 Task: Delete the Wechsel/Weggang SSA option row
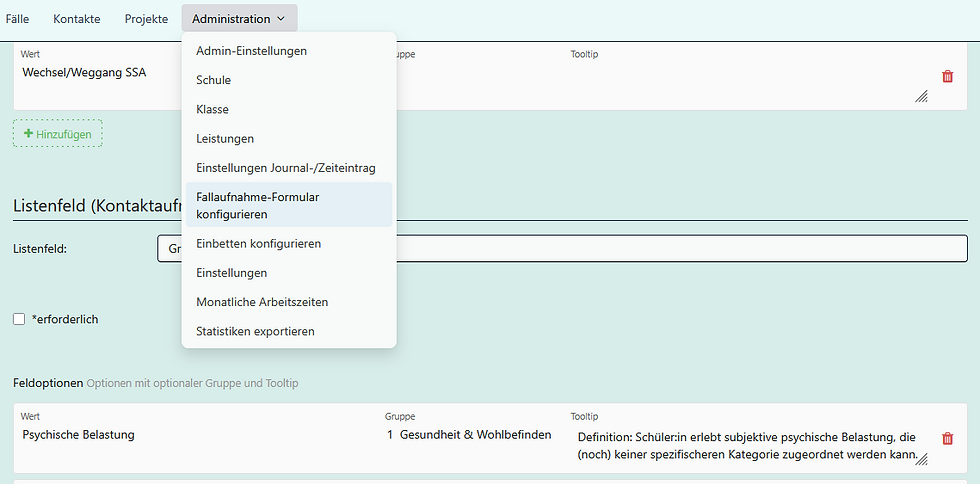(x=948, y=76)
